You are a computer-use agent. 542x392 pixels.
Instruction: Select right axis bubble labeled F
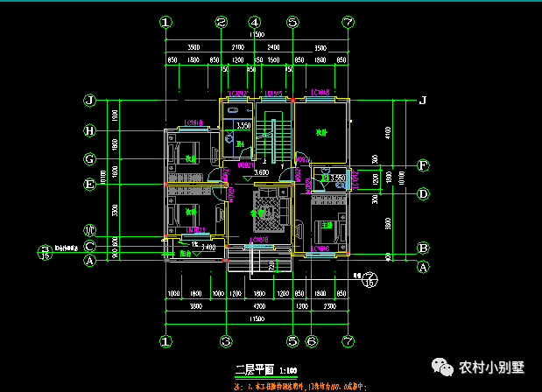423,164
